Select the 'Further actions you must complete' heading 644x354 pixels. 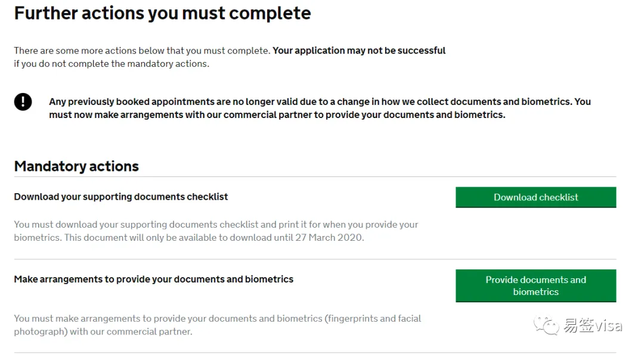pos(162,13)
